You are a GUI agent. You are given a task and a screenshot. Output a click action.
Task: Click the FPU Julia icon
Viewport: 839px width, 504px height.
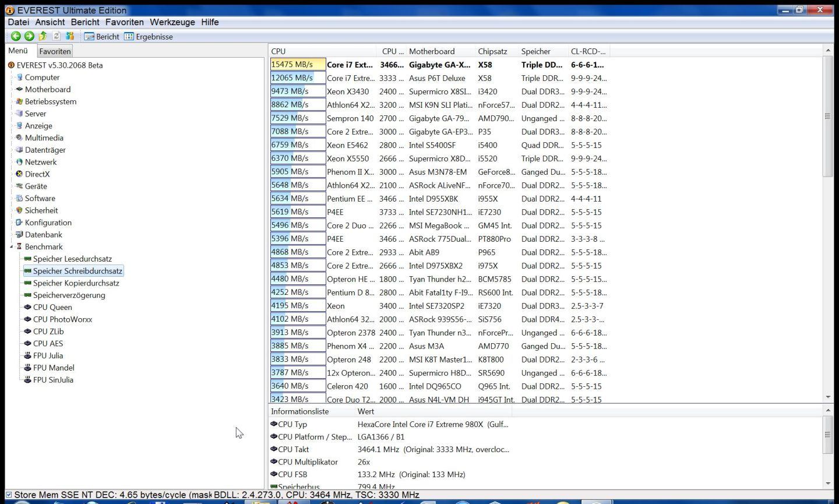click(x=27, y=355)
